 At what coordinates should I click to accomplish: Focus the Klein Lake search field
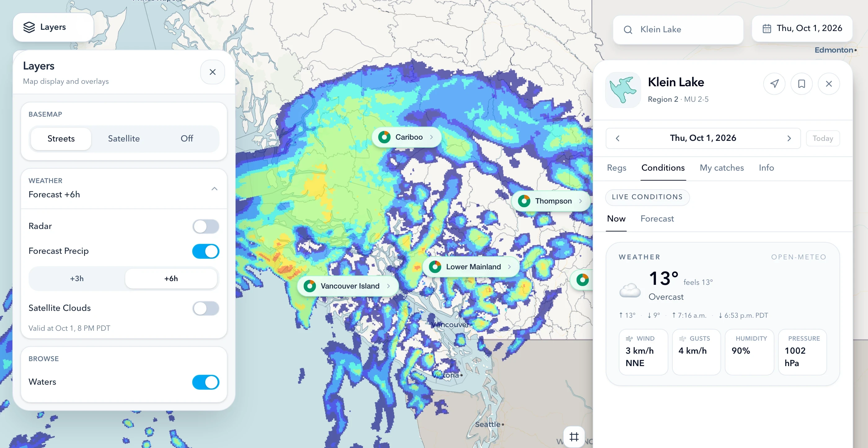pyautogui.click(x=678, y=30)
